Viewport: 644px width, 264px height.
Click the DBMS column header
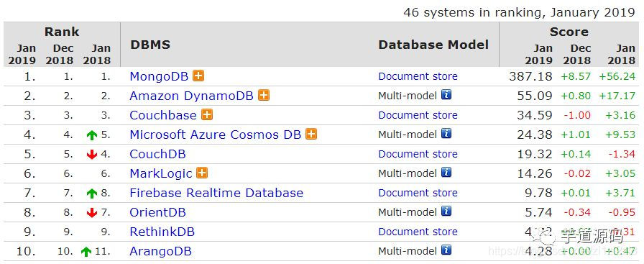[150, 45]
